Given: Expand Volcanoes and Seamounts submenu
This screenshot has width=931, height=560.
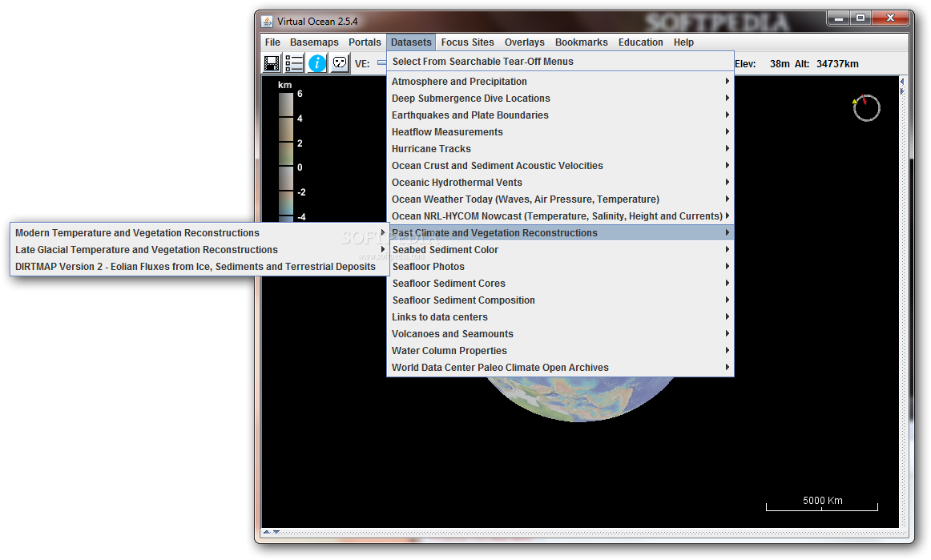Looking at the screenshot, I should click(561, 334).
